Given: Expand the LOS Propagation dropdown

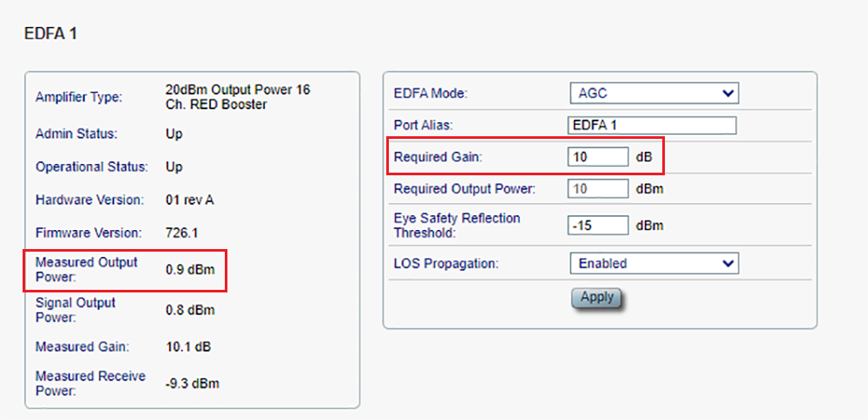Looking at the screenshot, I should (653, 263).
